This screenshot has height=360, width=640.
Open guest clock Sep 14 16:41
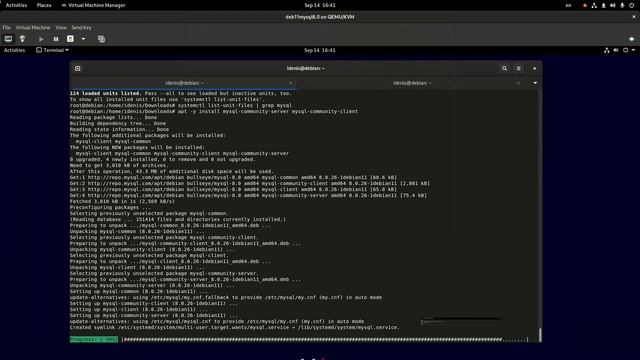point(320,50)
